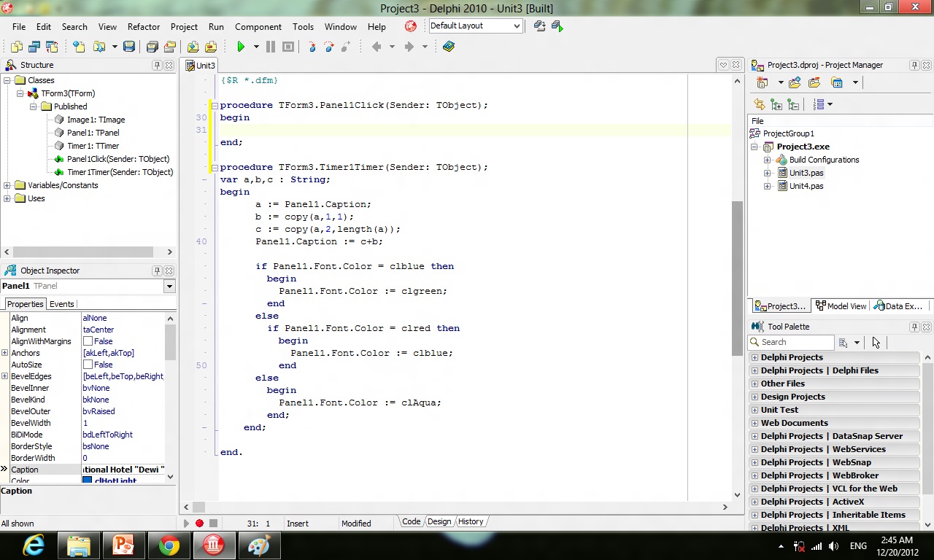Click Collapse all tree icon in Project Manager
This screenshot has width=934, height=560.
(793, 105)
